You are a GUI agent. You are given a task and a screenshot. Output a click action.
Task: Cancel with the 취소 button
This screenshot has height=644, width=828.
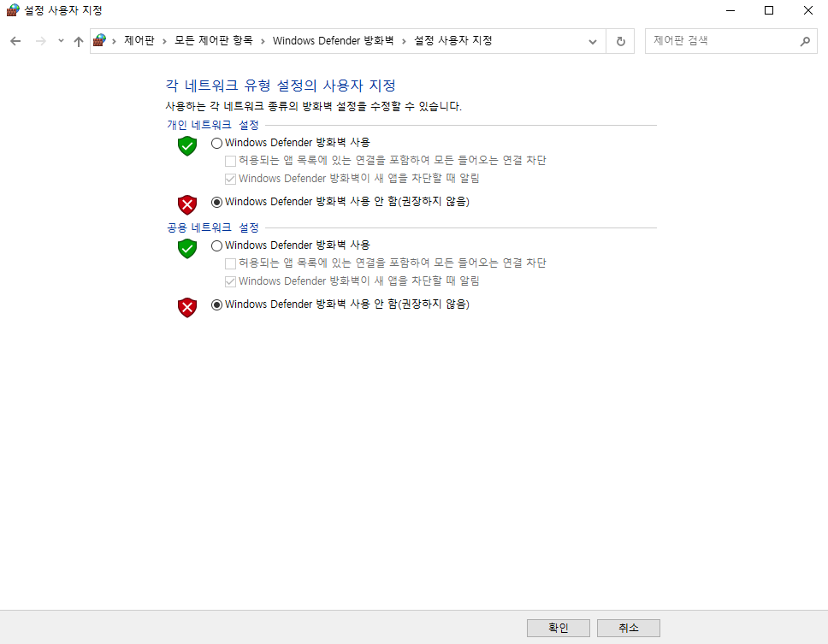(x=629, y=628)
